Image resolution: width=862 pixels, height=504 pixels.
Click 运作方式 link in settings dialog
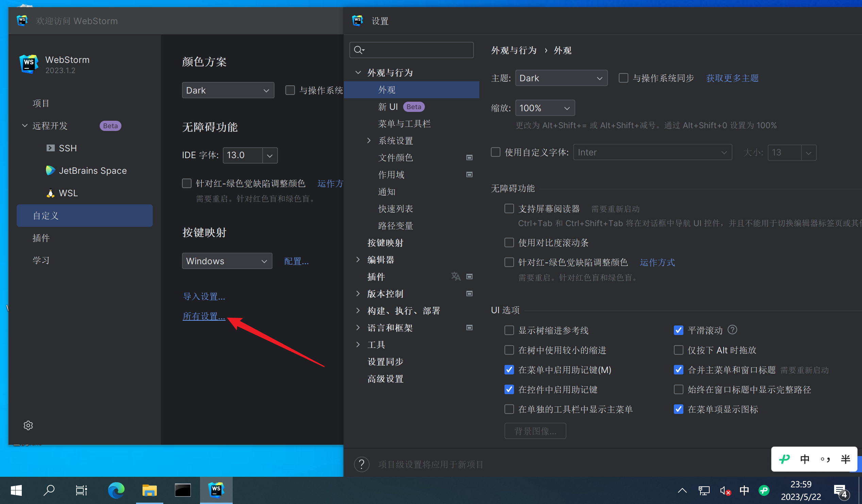(x=657, y=262)
